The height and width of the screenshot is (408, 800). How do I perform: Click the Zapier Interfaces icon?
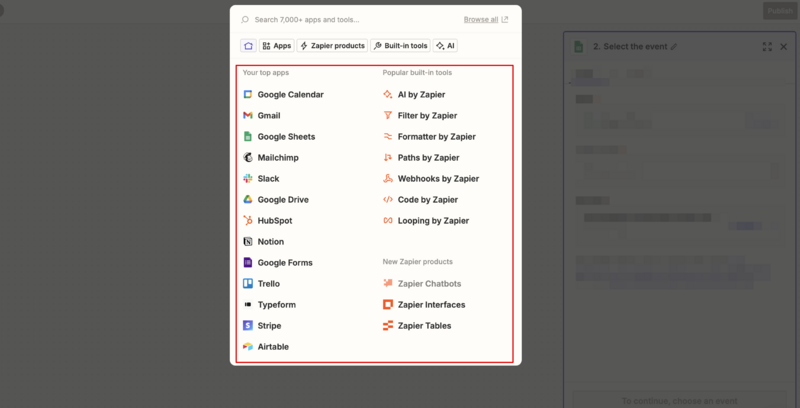point(388,304)
